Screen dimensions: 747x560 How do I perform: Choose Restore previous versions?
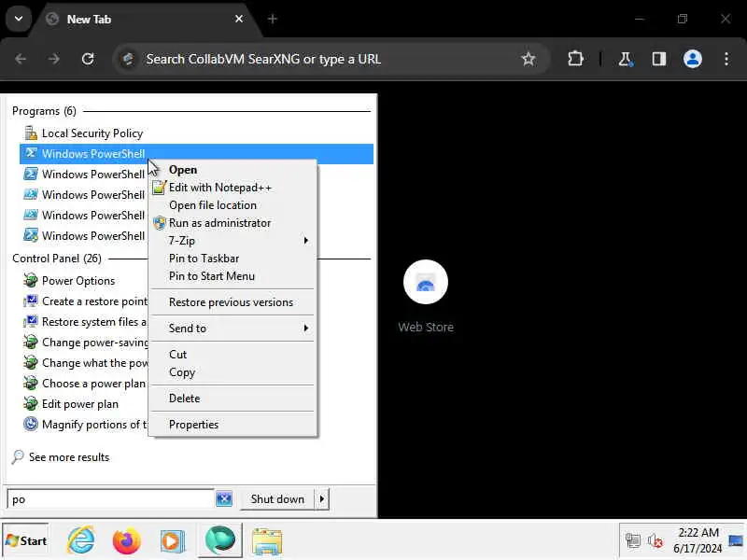coord(233,302)
